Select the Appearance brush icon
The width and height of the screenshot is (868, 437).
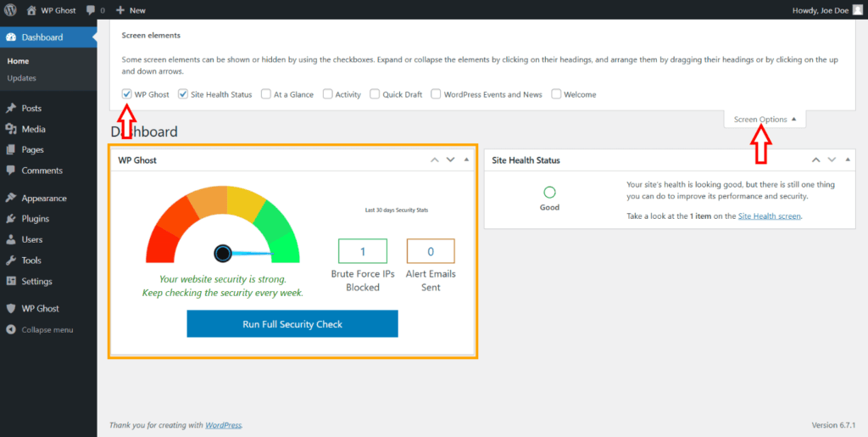tap(11, 199)
